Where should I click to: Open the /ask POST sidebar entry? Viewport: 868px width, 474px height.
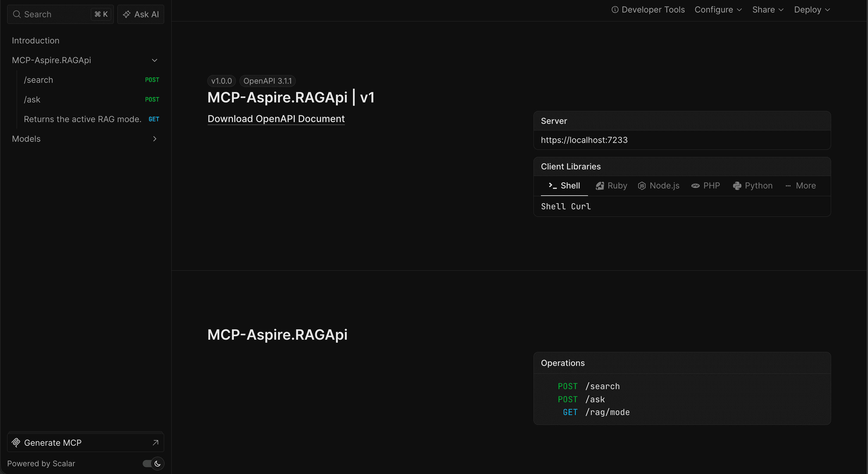tap(91, 99)
